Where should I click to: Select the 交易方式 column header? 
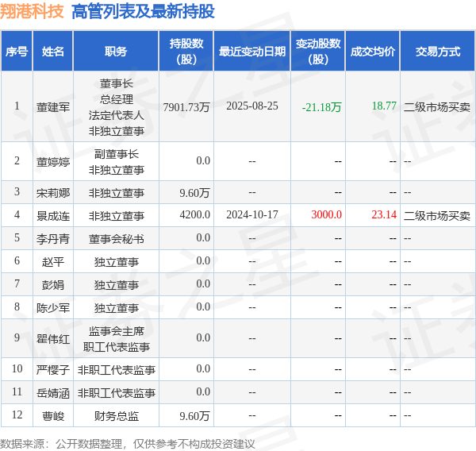[438, 52]
